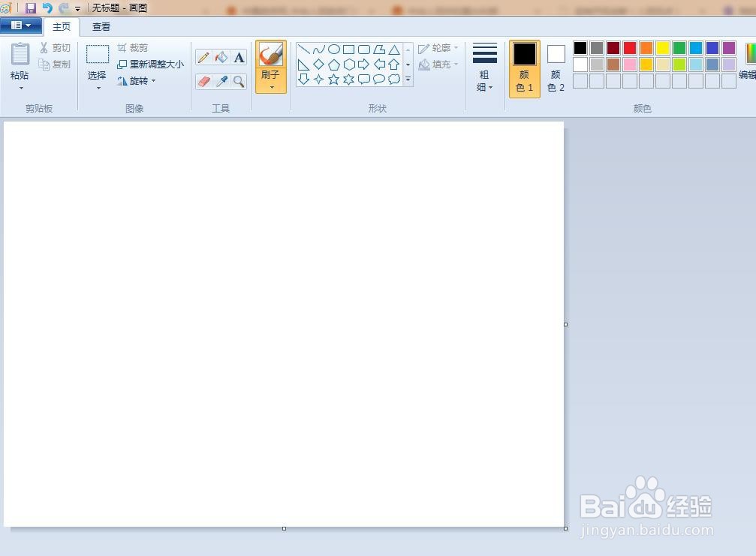Select the Eraser tool

click(203, 81)
